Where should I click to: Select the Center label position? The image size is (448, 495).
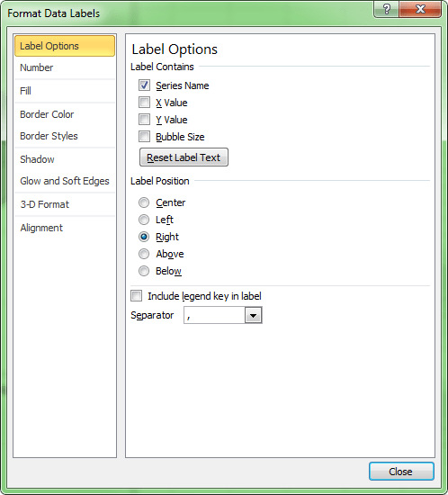point(144,202)
